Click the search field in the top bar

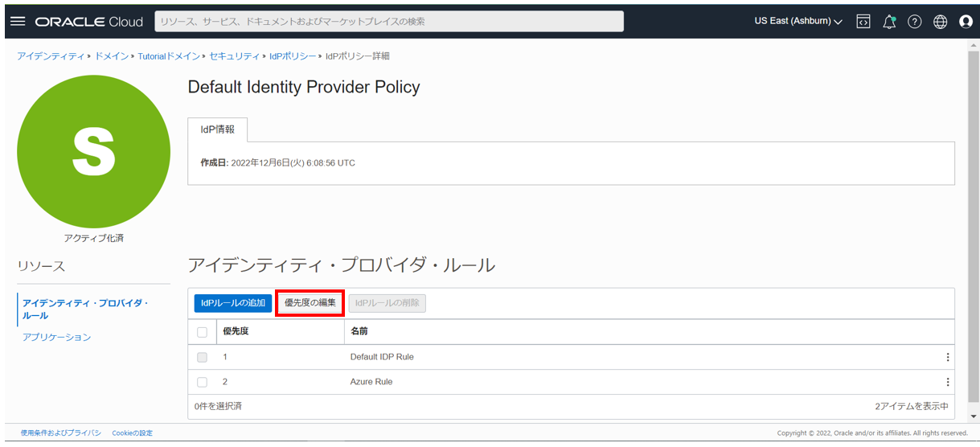388,22
